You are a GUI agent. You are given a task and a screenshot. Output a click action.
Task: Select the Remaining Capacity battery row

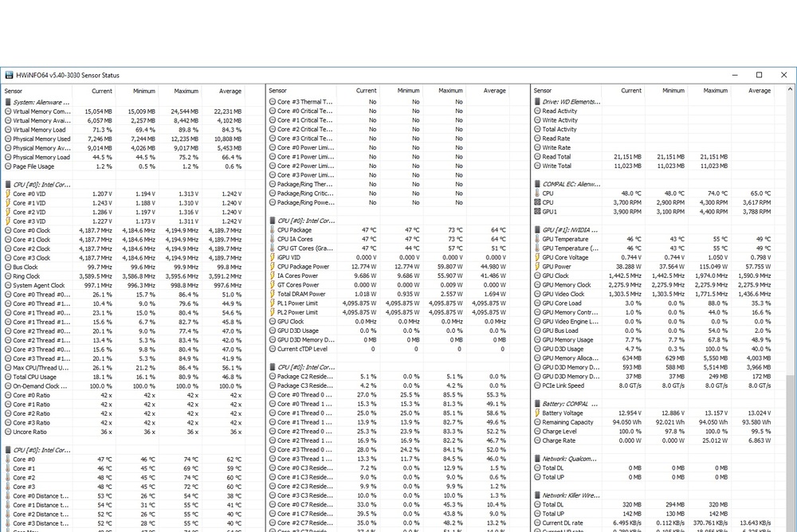tap(567, 422)
